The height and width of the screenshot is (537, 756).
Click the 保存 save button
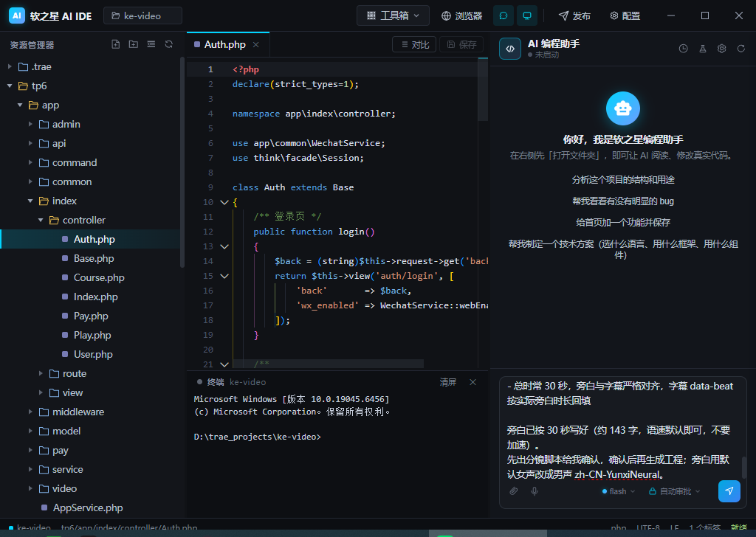point(461,44)
